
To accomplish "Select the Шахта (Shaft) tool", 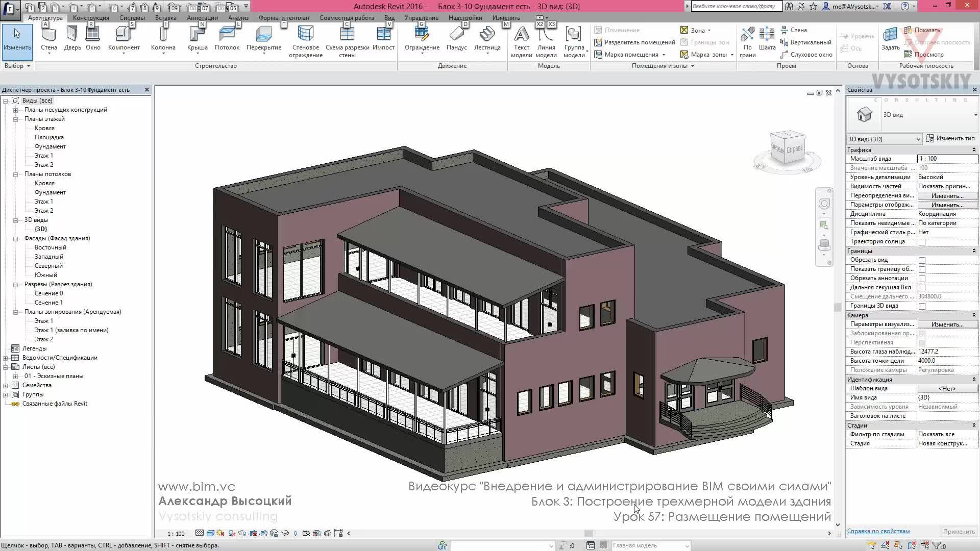I will tap(767, 39).
